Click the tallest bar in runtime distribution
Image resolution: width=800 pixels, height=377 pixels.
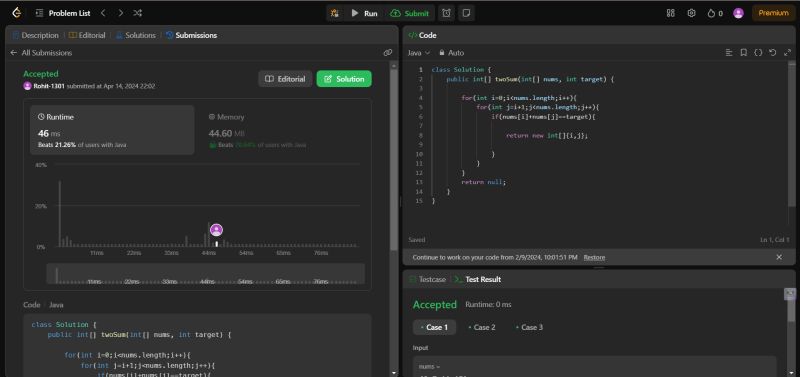(60, 214)
